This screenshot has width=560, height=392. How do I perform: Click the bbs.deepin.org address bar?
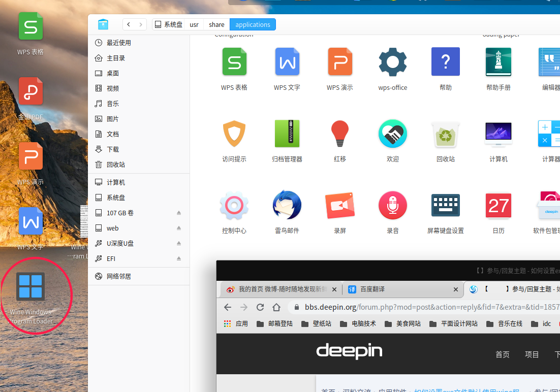coord(424,307)
